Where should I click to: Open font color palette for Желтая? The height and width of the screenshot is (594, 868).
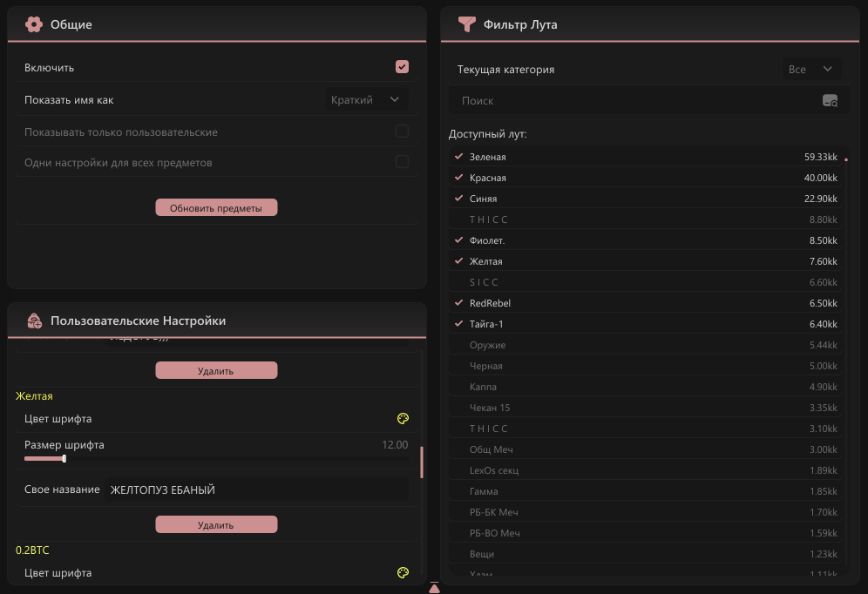[403, 419]
